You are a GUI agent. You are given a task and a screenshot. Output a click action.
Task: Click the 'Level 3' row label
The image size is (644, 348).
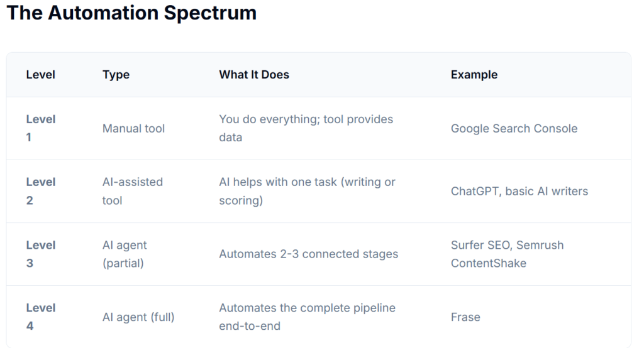41,254
